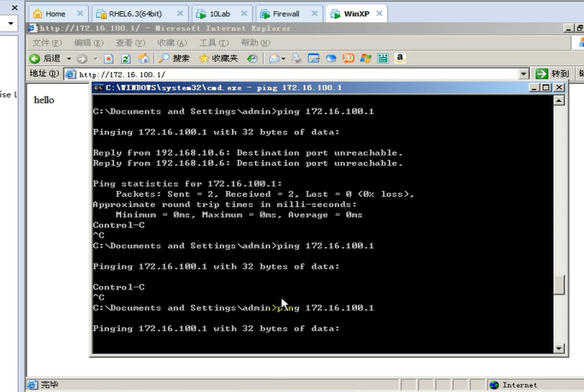This screenshot has height=392, width=584.
Task: Click the 'hello' text on web page
Action: click(x=44, y=100)
